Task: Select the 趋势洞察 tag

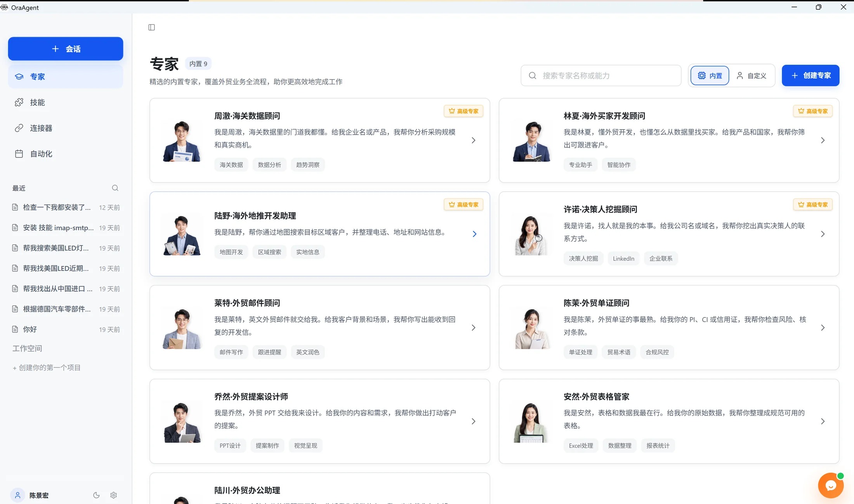Action: click(x=308, y=165)
